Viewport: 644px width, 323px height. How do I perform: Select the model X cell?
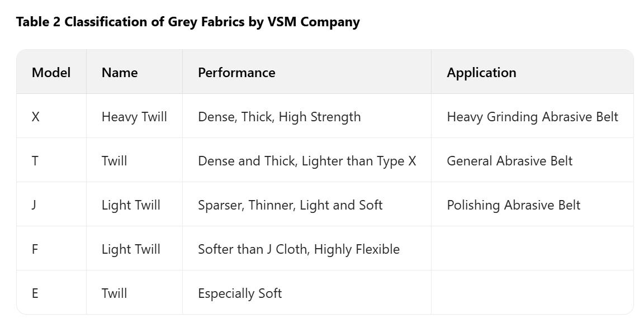pos(36,117)
